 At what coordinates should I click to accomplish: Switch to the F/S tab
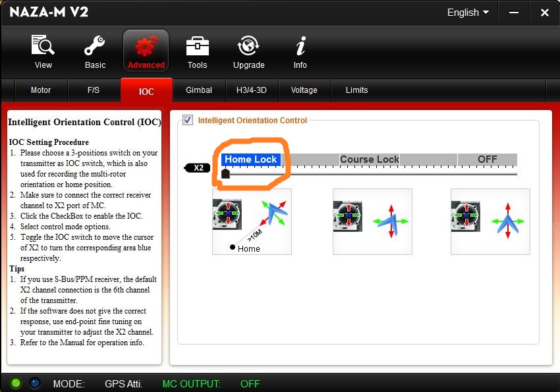[x=94, y=90]
